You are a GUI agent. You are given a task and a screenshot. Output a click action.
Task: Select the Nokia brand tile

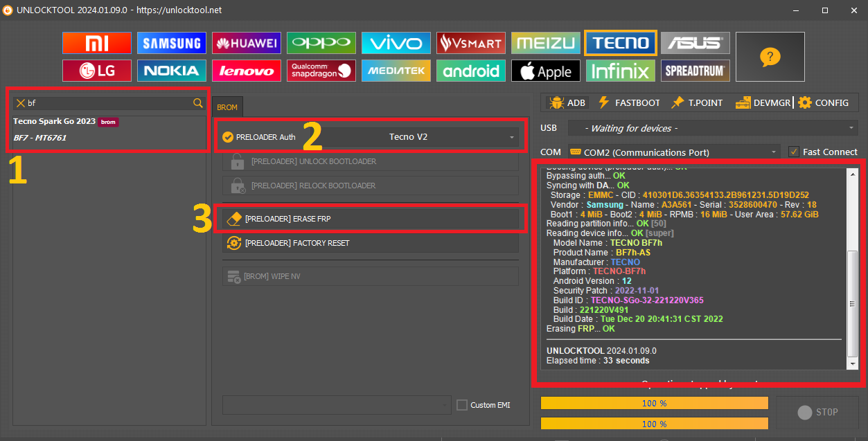172,71
